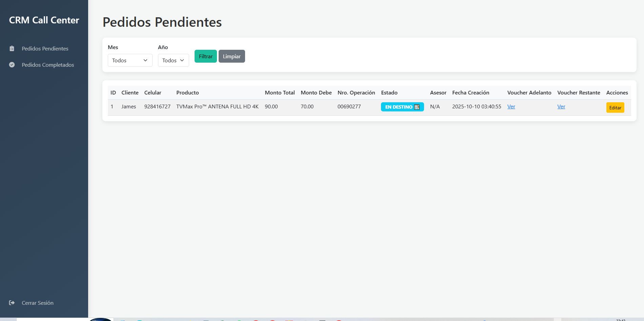Click the EN DESTINO status badge text
This screenshot has height=321, width=644.
399,107
